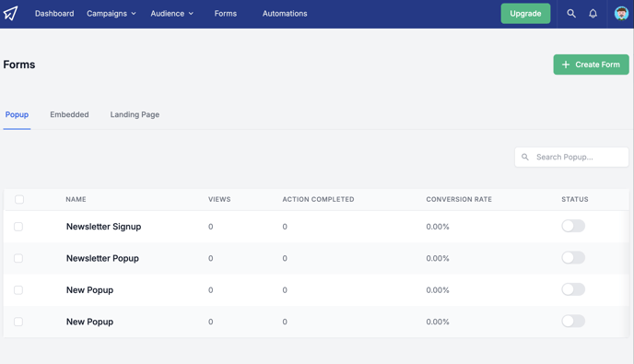Open the Newsletter Popup form link
This screenshot has width=634, height=364.
102,258
